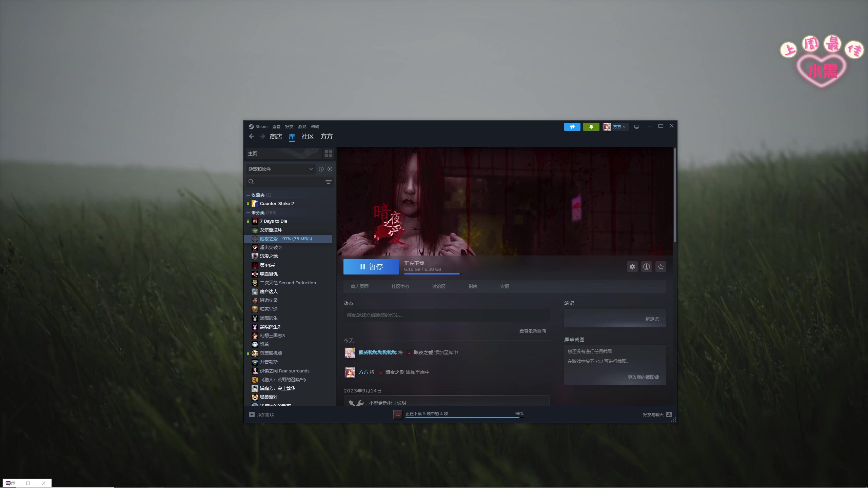The image size is (868, 488).
Task: Open the 客服 link
Action: point(505,286)
